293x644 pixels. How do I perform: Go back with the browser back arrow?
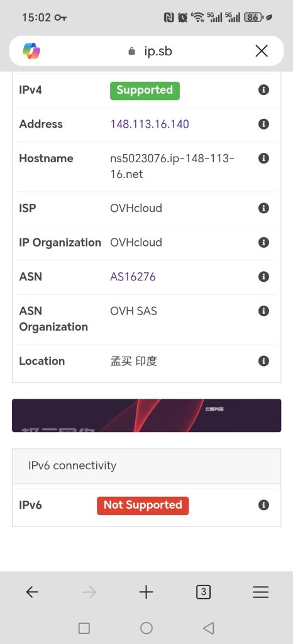coord(32,592)
